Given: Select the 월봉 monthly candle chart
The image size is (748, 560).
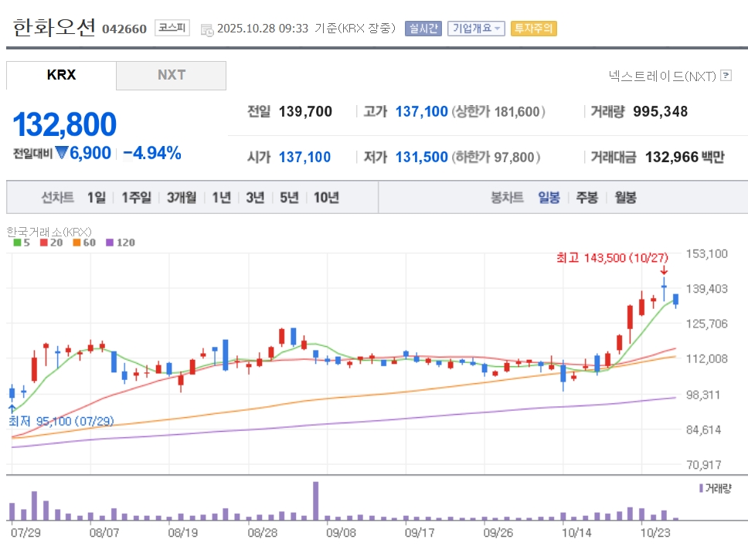Looking at the screenshot, I should tap(625, 197).
